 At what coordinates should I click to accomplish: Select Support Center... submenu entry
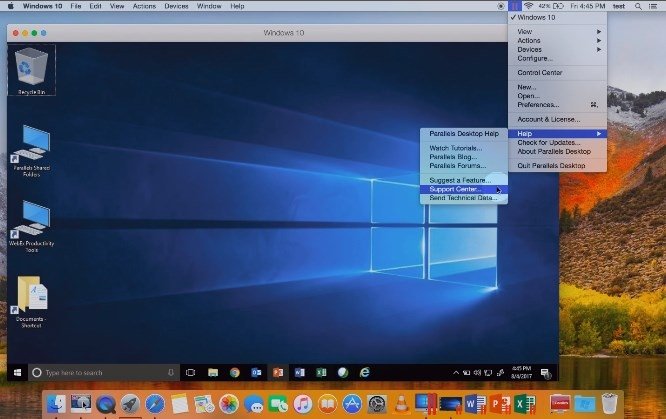point(464,189)
